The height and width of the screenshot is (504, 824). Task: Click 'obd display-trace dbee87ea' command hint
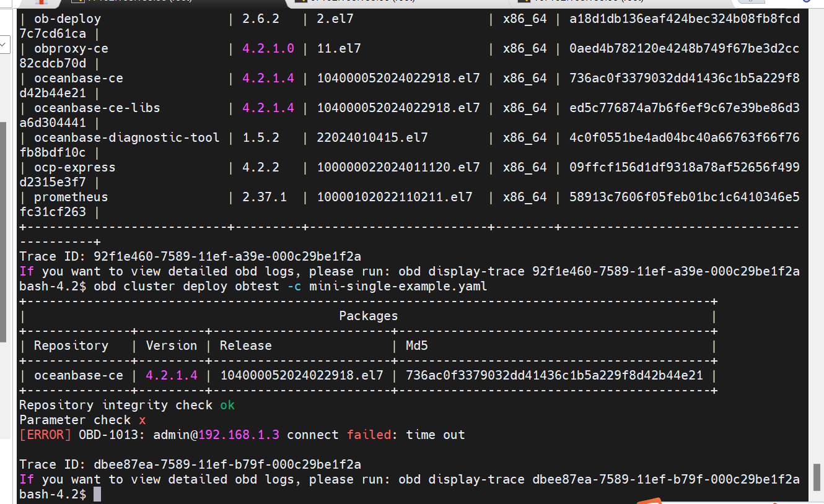pos(598,479)
